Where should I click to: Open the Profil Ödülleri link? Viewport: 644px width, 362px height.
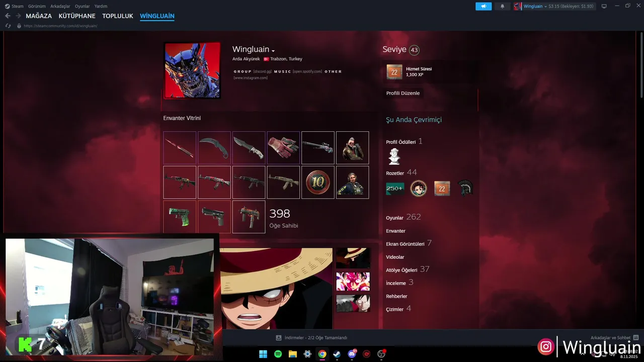[x=401, y=142]
